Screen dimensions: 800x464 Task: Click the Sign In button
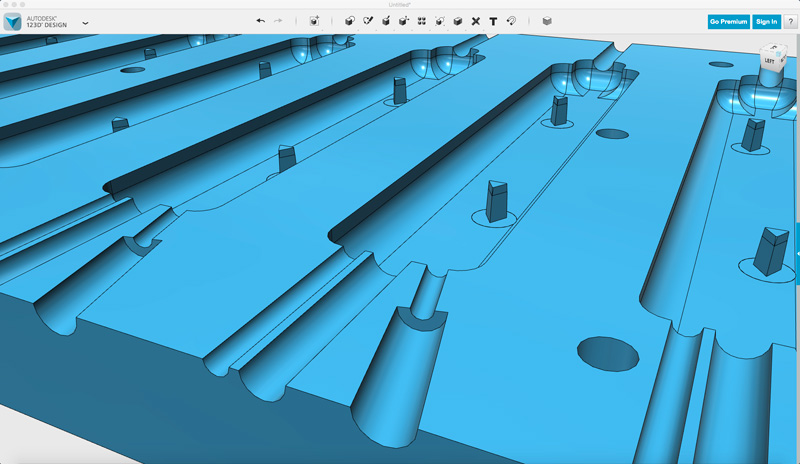pyautogui.click(x=766, y=21)
